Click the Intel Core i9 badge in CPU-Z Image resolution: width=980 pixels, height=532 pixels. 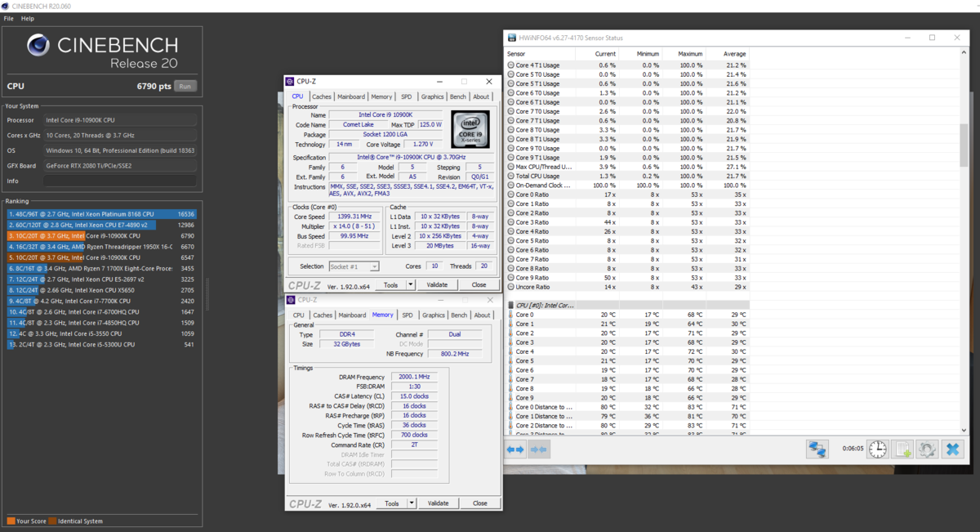coord(470,129)
